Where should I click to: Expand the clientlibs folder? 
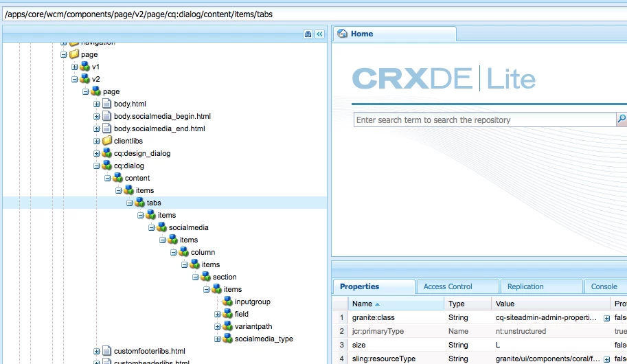coord(96,141)
